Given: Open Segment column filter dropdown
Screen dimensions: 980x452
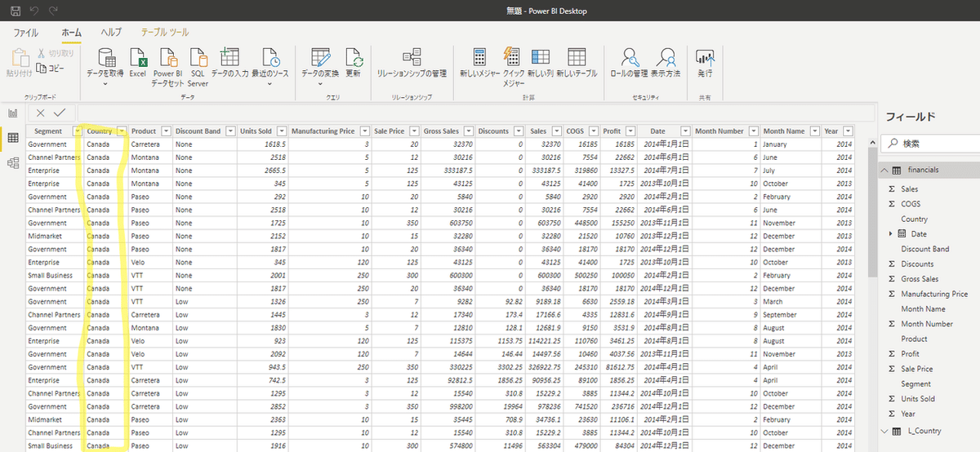Looking at the screenshot, I should [x=77, y=131].
